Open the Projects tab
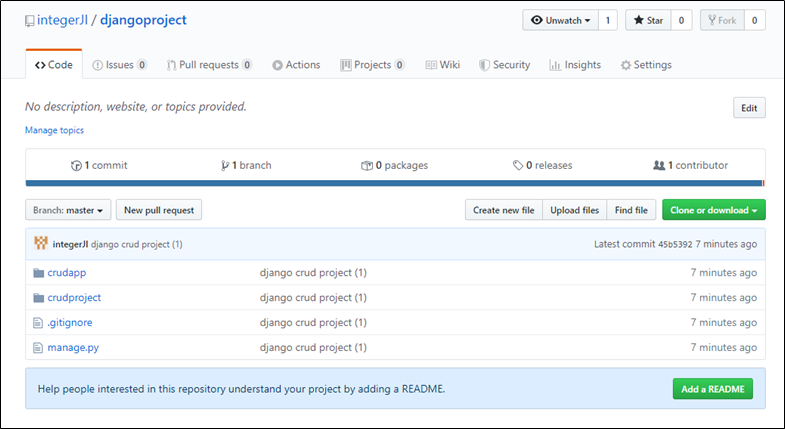The height and width of the screenshot is (429, 785). (x=372, y=65)
